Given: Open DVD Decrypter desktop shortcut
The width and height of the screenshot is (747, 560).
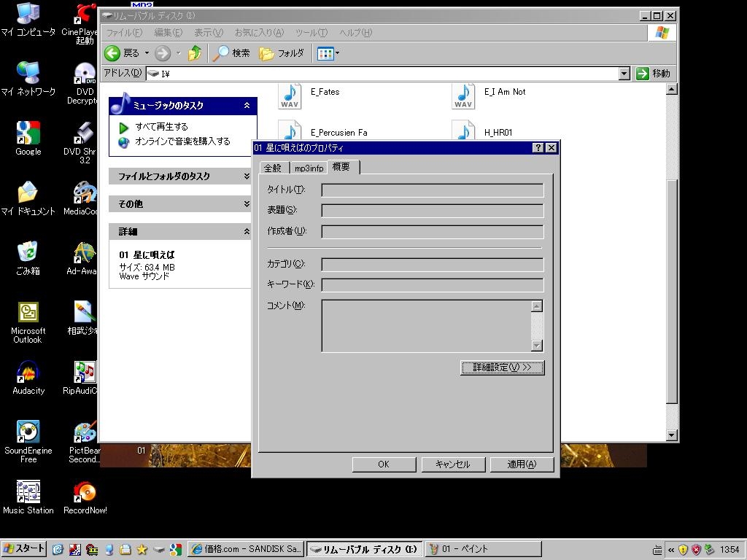Looking at the screenshot, I should pyautogui.click(x=84, y=83).
